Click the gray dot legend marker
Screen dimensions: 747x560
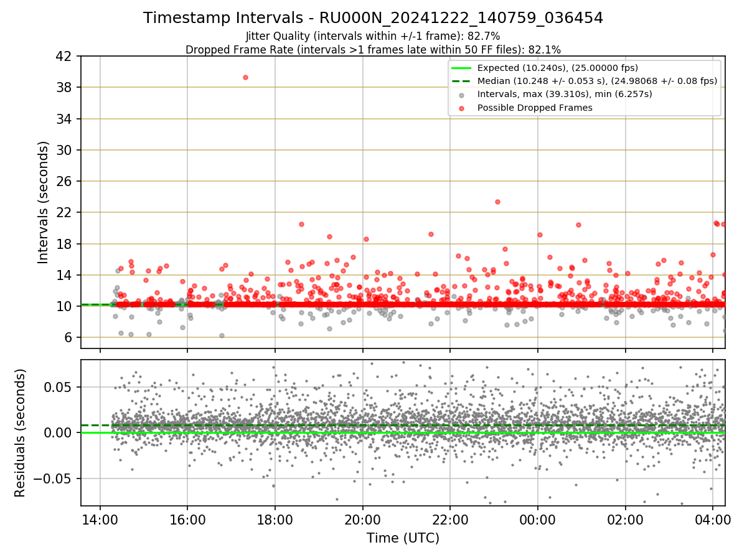(x=461, y=95)
